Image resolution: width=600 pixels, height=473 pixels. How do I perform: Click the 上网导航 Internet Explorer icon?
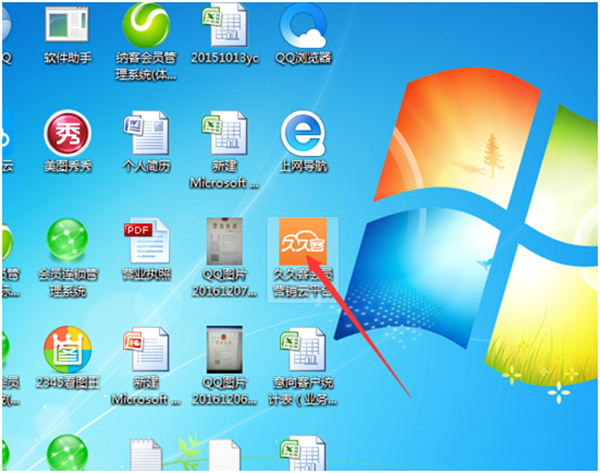(305, 133)
